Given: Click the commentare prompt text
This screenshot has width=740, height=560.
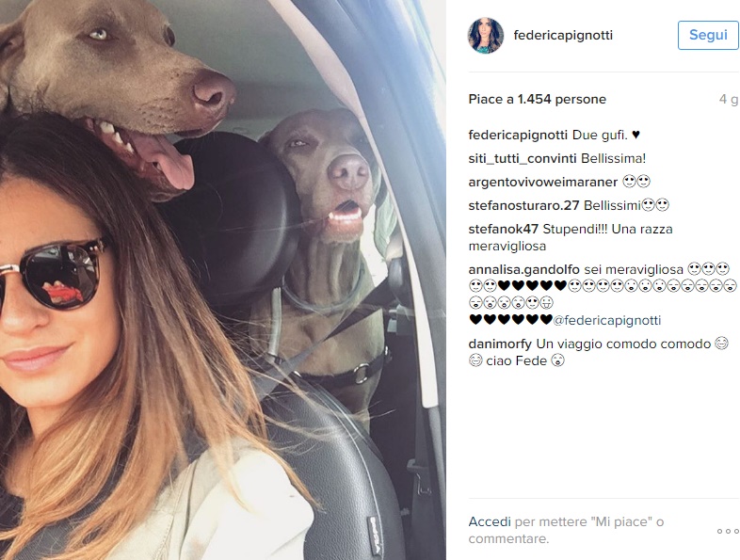Looking at the screenshot, I should pos(508,538).
